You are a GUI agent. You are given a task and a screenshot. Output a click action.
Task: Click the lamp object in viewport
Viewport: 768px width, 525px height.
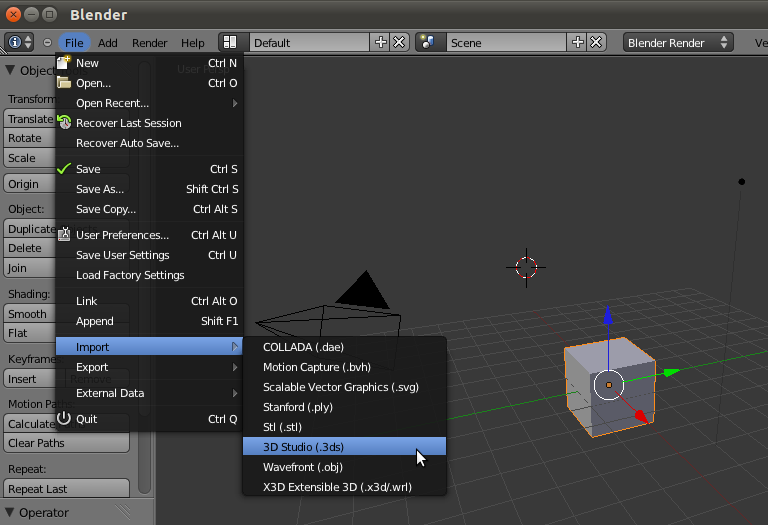point(742,182)
